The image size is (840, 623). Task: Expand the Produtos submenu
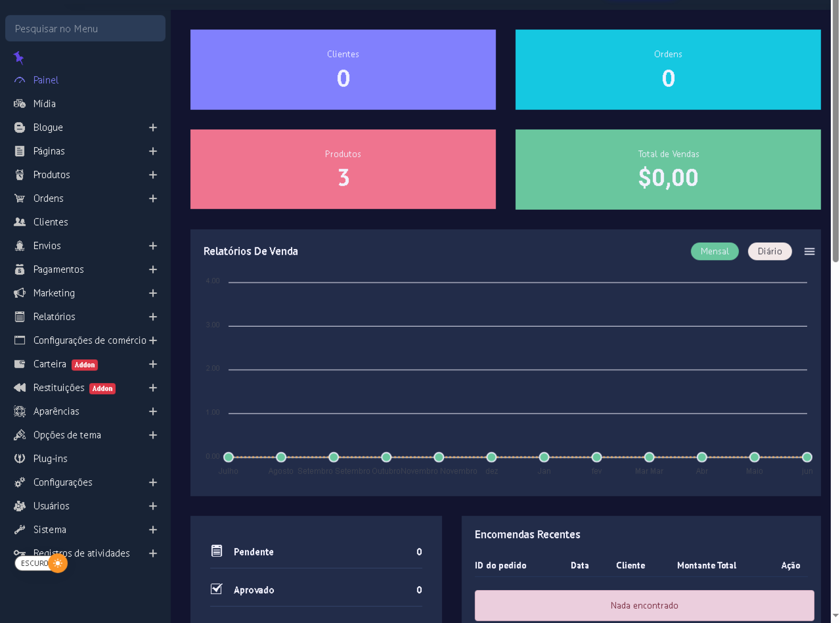coord(153,175)
